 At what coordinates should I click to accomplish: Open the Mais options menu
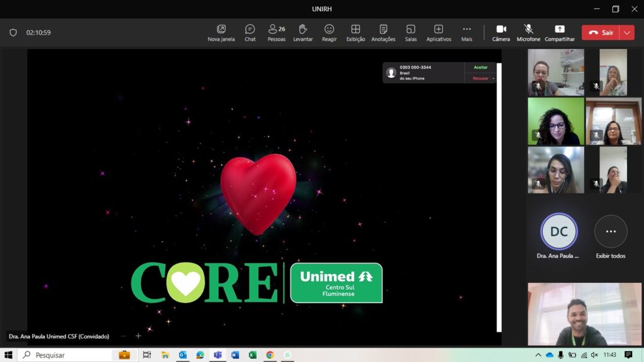point(466,33)
